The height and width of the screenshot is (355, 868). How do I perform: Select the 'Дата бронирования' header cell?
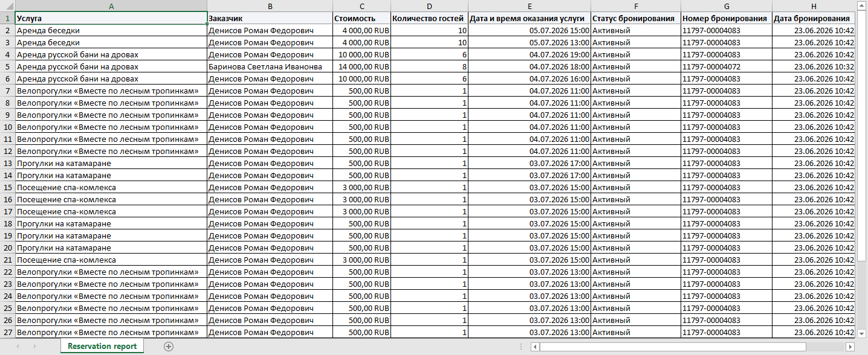pos(814,18)
